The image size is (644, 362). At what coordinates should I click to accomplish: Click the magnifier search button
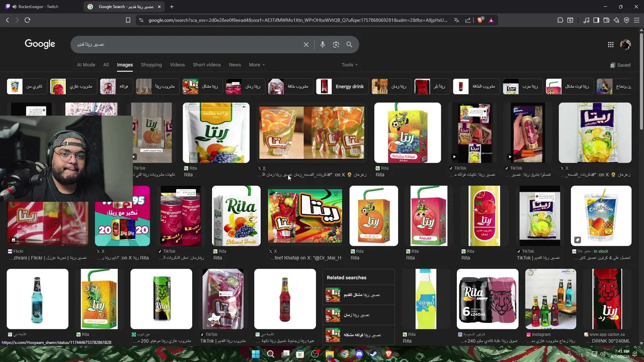tap(349, 44)
